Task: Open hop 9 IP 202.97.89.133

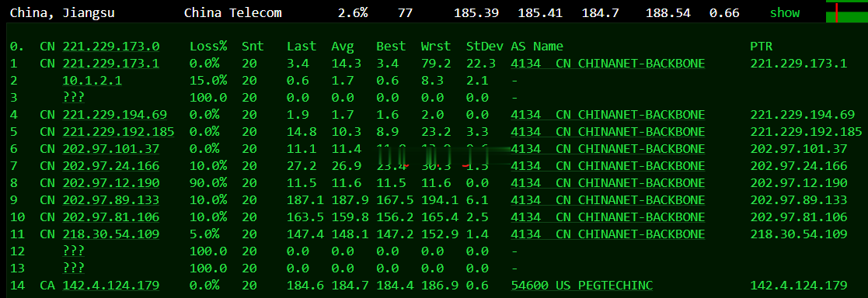Action: click(x=110, y=200)
